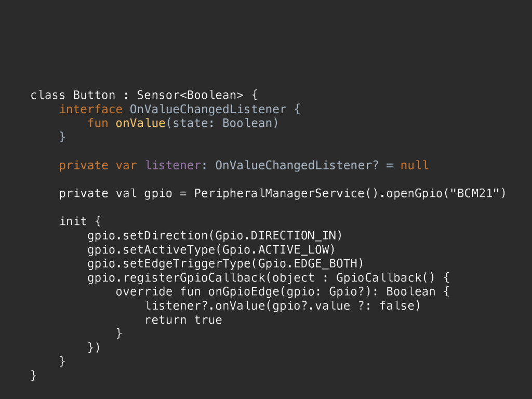Screen dimensions: 532x399
Task: Click the 'private var' keywords
Action: [98, 166]
